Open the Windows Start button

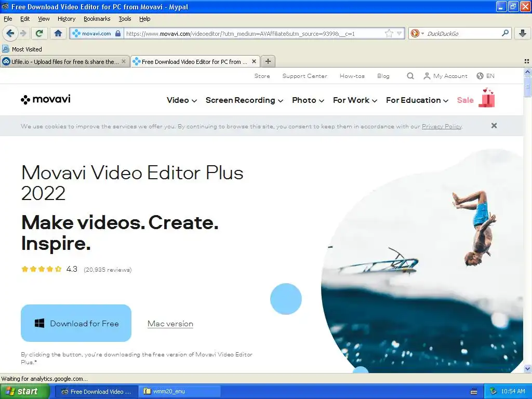[24, 392]
